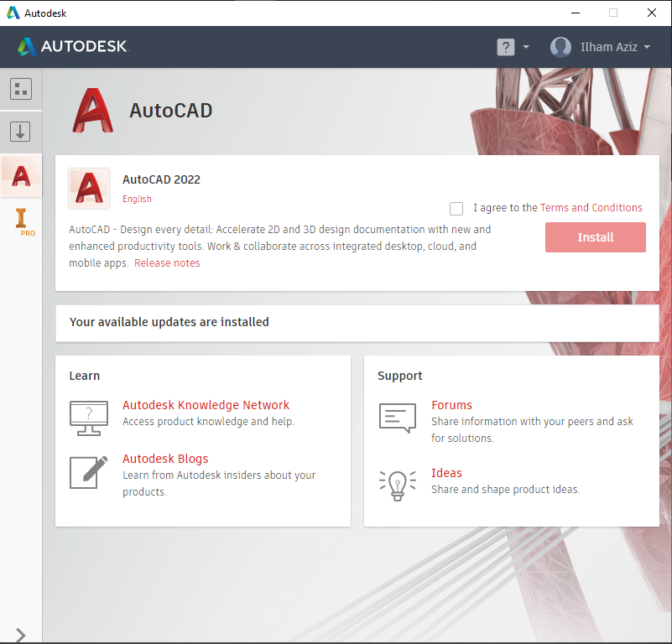Click the Autodesk app icon in title bar
The height and width of the screenshot is (644, 672).
[13, 13]
